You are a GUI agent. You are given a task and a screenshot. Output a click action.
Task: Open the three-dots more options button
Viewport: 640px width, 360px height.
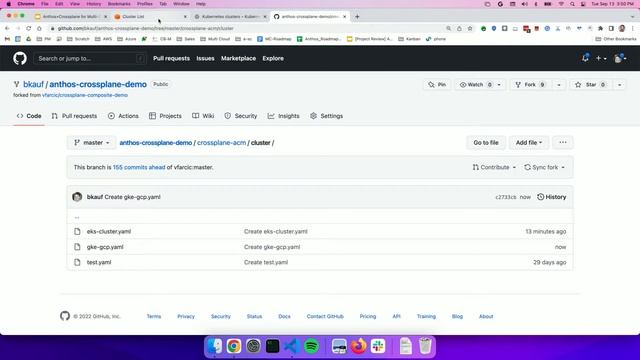[563, 142]
